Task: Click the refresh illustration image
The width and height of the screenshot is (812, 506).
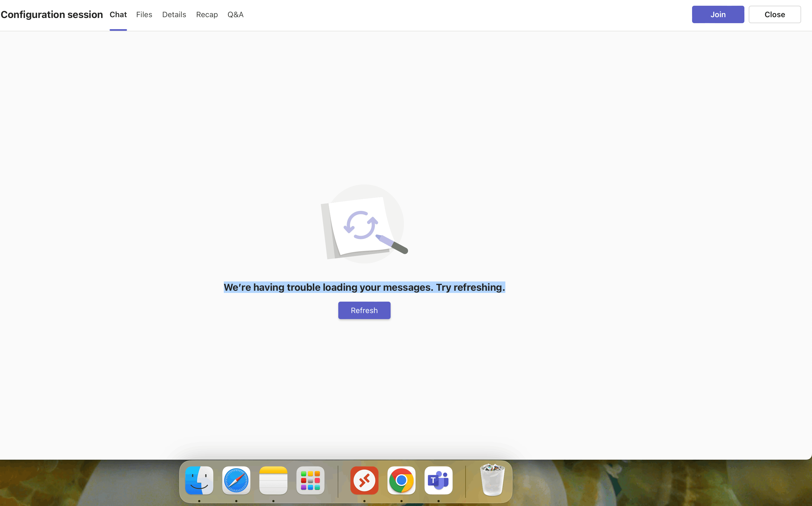Action: pyautogui.click(x=361, y=224)
